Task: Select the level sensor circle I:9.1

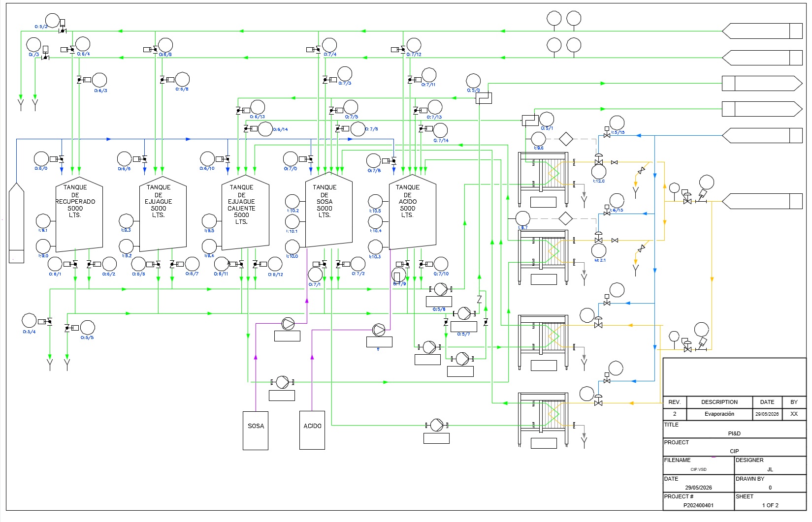Action: click(43, 221)
